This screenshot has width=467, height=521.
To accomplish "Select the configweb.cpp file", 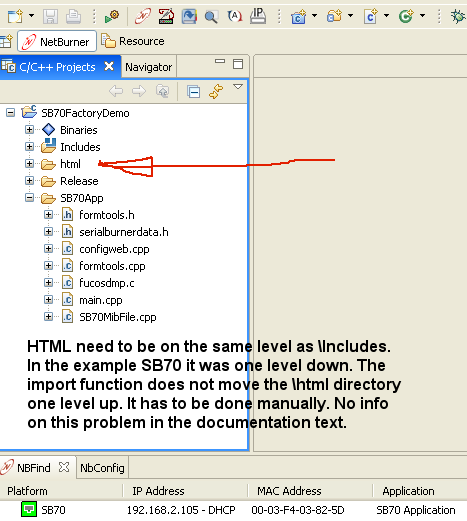I will [x=114, y=249].
